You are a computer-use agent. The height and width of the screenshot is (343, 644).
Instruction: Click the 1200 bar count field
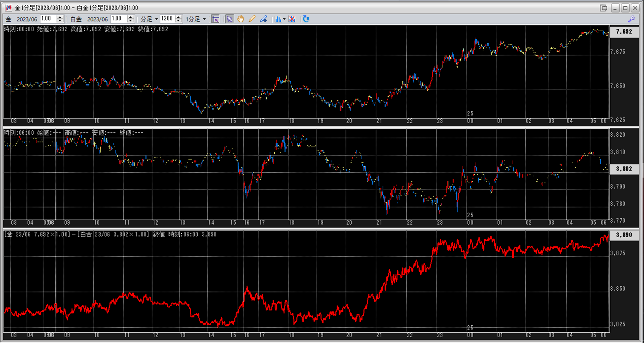click(167, 19)
